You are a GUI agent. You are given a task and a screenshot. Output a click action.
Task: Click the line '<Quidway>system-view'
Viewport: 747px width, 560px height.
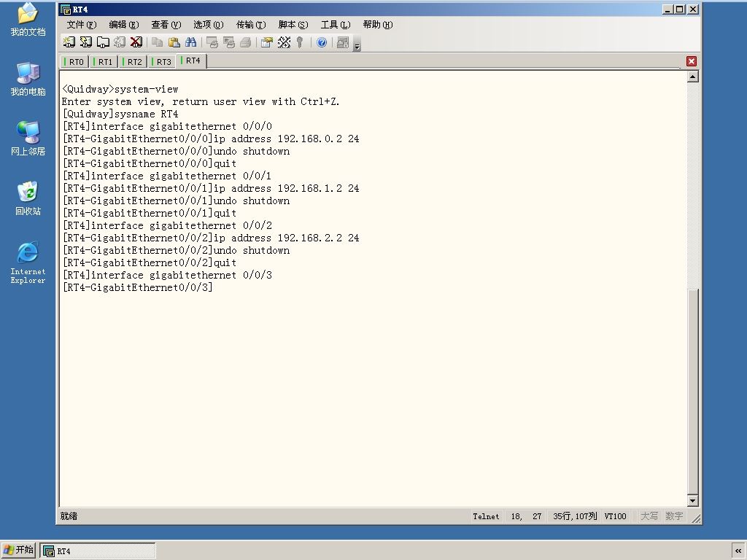pyautogui.click(x=120, y=89)
